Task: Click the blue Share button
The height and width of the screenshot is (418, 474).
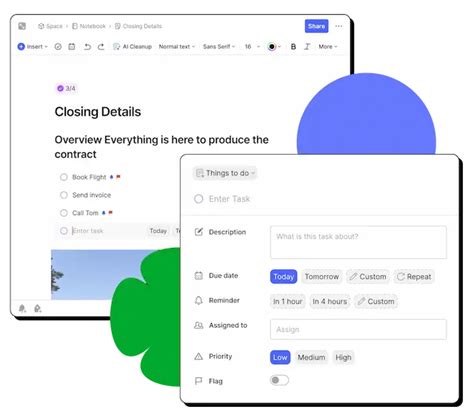Action: [x=316, y=26]
